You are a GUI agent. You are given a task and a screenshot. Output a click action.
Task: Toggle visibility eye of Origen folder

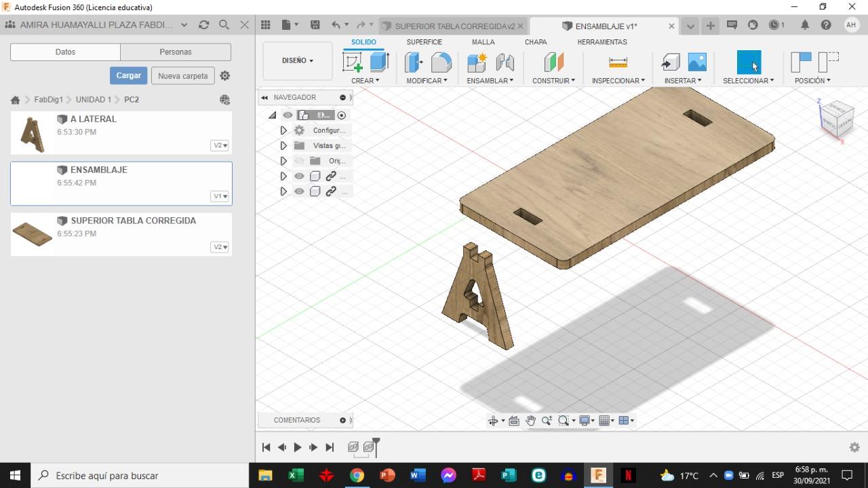(x=299, y=161)
